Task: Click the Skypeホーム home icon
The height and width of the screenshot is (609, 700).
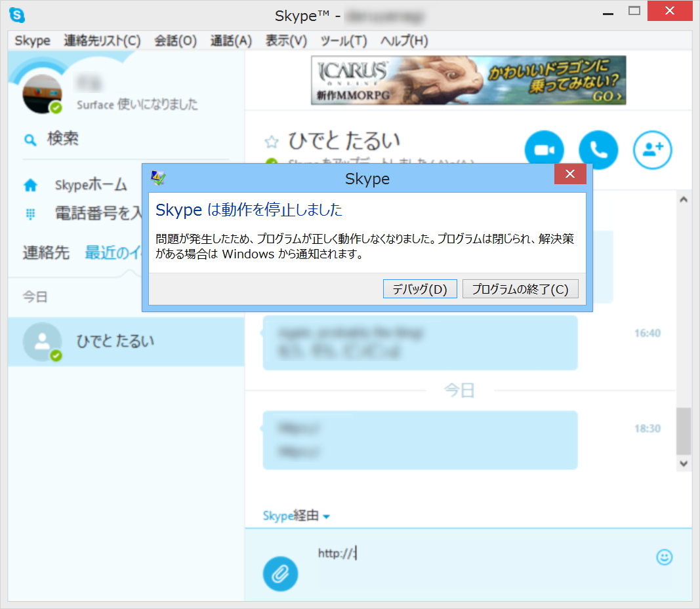Action: tap(30, 186)
